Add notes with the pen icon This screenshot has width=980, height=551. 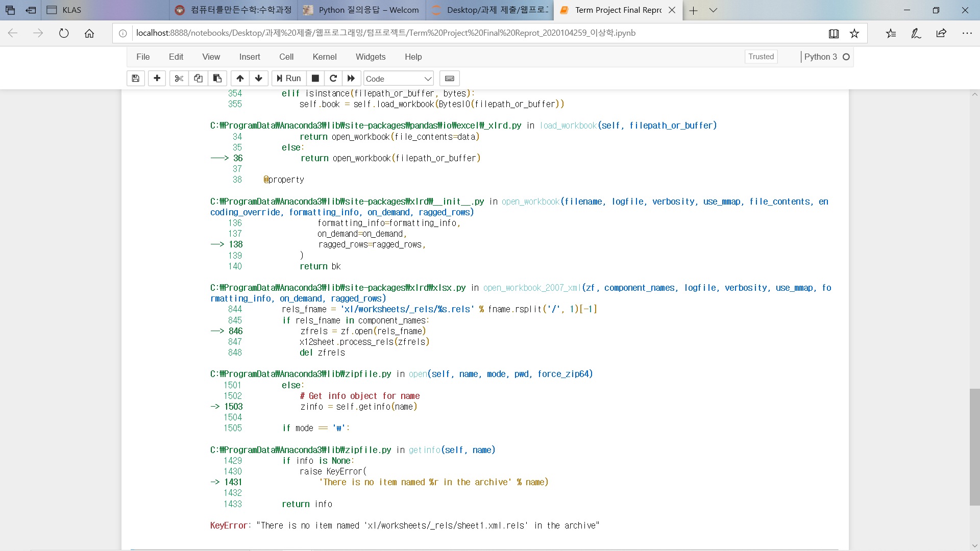(916, 33)
